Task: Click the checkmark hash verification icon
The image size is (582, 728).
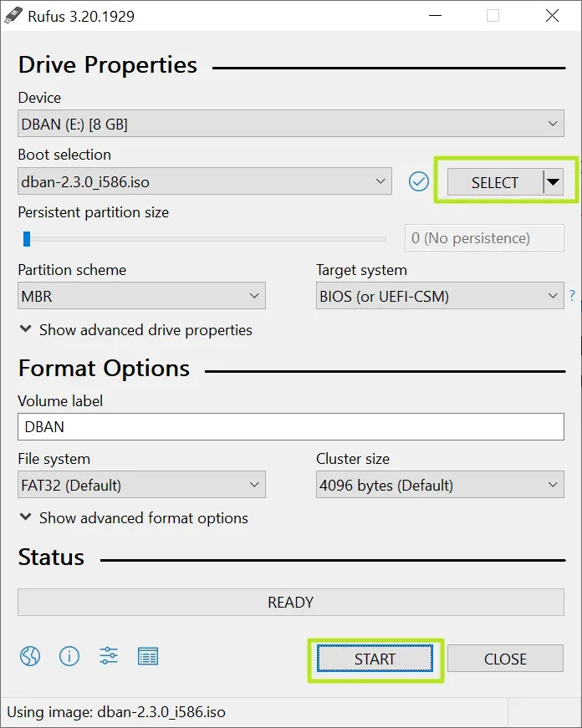Action: (x=419, y=181)
